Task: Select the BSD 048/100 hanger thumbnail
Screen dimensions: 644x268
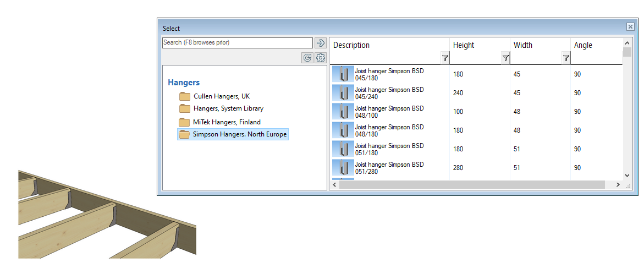Action: (343, 112)
